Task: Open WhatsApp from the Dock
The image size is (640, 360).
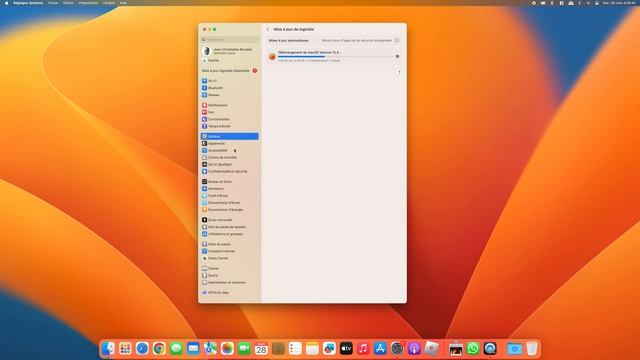Action: 473,349
